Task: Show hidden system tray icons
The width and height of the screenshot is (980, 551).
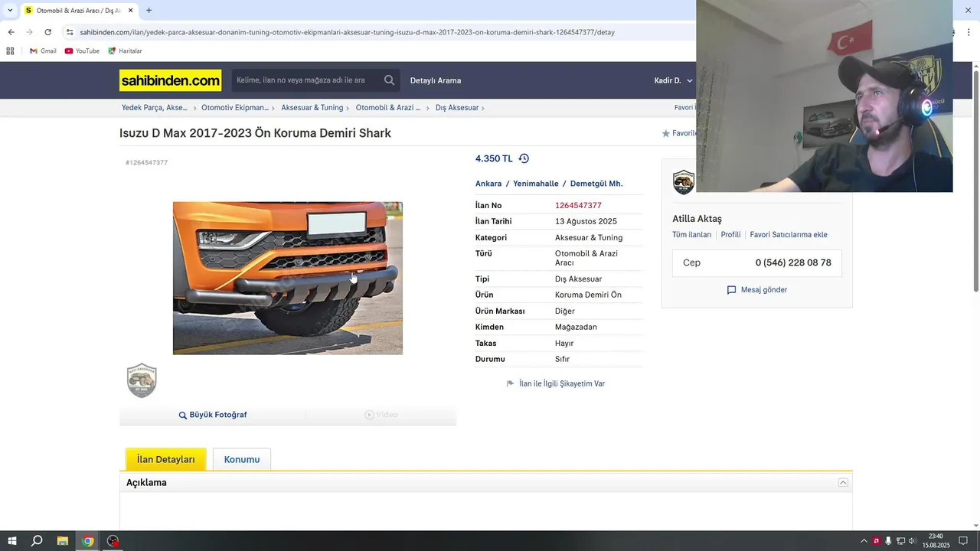Action: point(864,541)
